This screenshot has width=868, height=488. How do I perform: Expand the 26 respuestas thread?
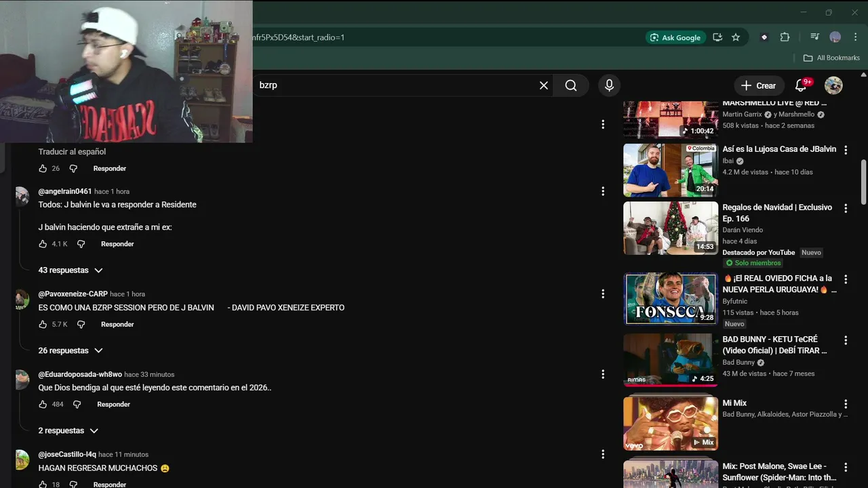71,351
